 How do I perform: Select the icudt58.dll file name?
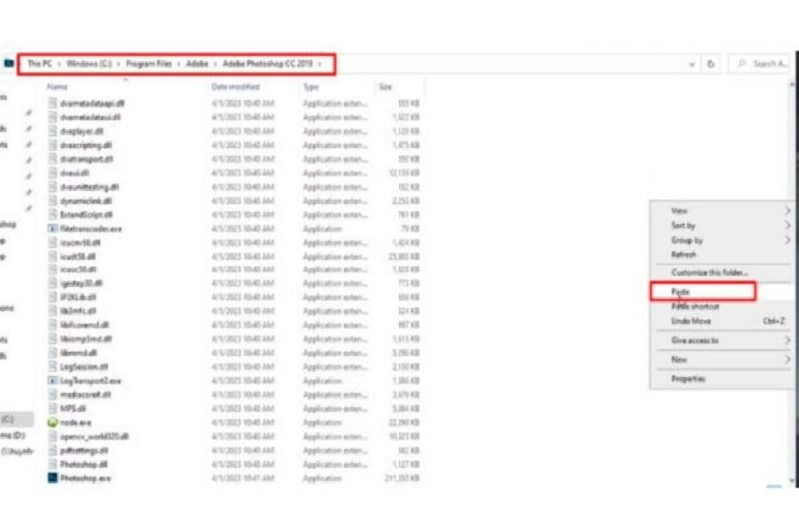[78, 257]
